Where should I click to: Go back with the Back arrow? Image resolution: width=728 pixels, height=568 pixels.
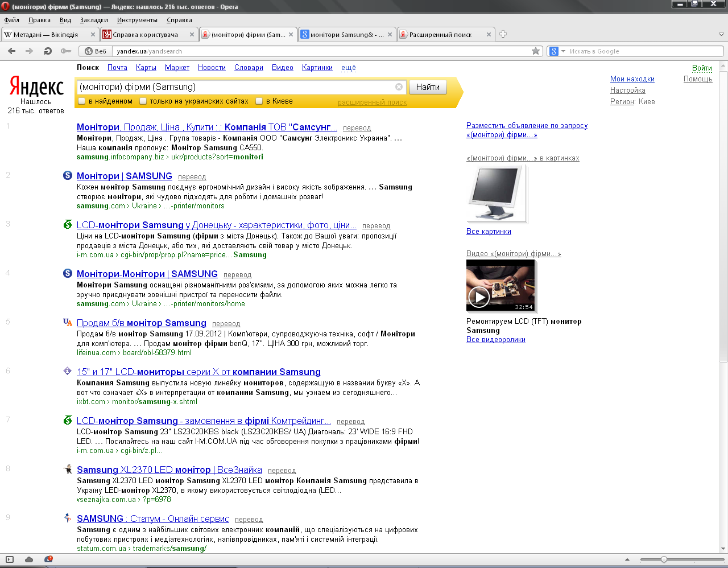[x=11, y=51]
